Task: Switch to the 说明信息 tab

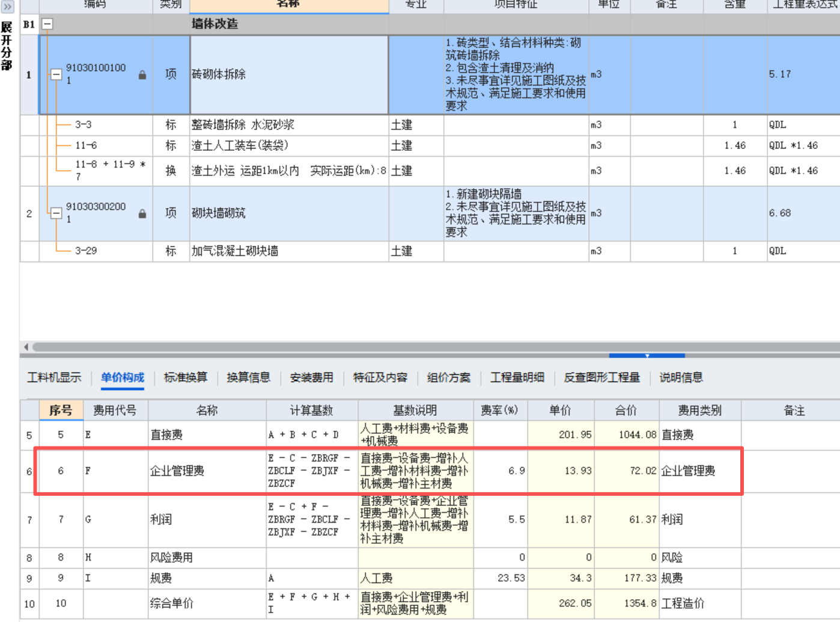Action: pos(680,378)
